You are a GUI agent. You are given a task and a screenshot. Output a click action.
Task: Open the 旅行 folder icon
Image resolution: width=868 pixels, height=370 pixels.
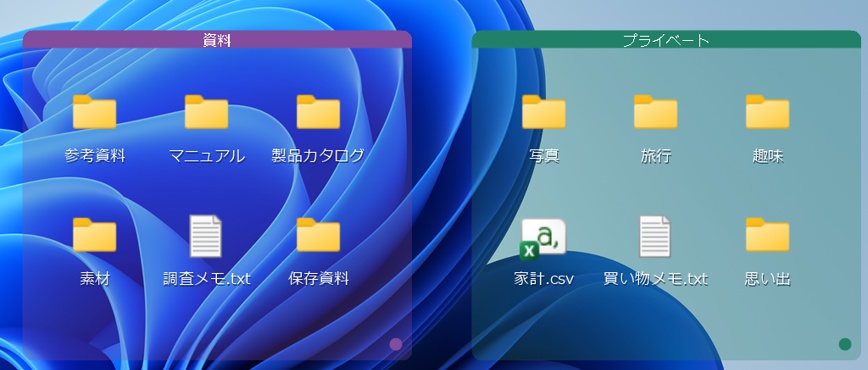point(656,112)
